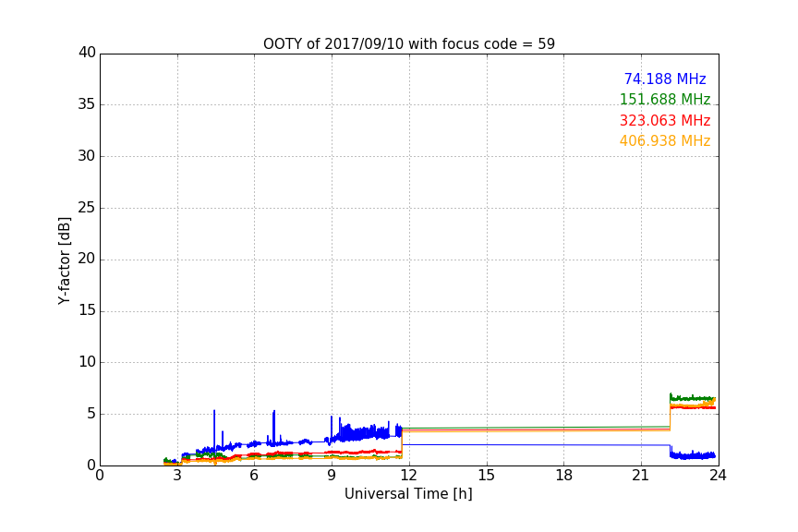Click the y-axis tick label 25
This screenshot has width=798, height=532.
[x=87, y=208]
